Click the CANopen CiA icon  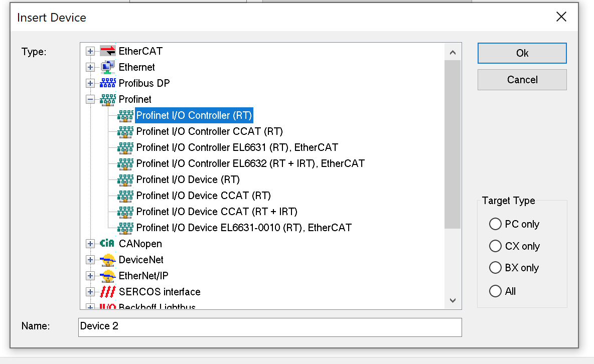click(x=107, y=243)
